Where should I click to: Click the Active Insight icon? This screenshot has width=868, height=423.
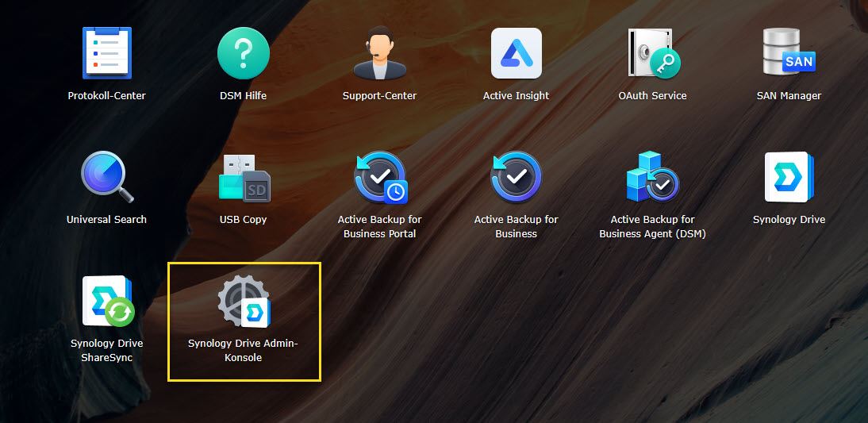[516, 53]
